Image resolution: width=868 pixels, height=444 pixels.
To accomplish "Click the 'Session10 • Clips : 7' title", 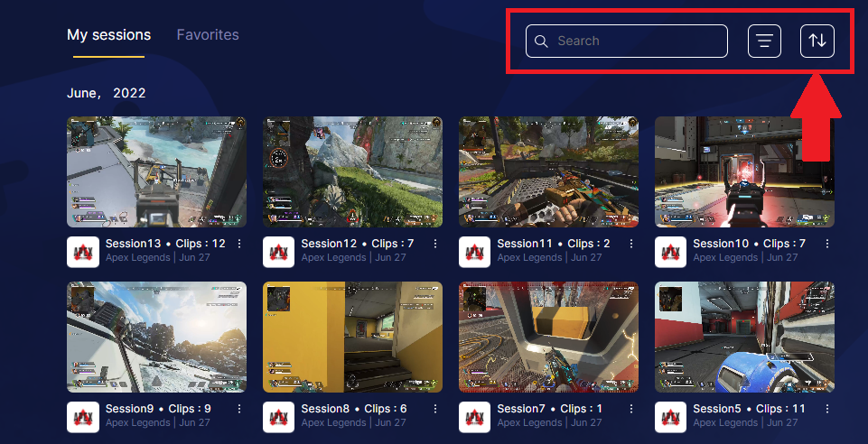I will point(750,244).
